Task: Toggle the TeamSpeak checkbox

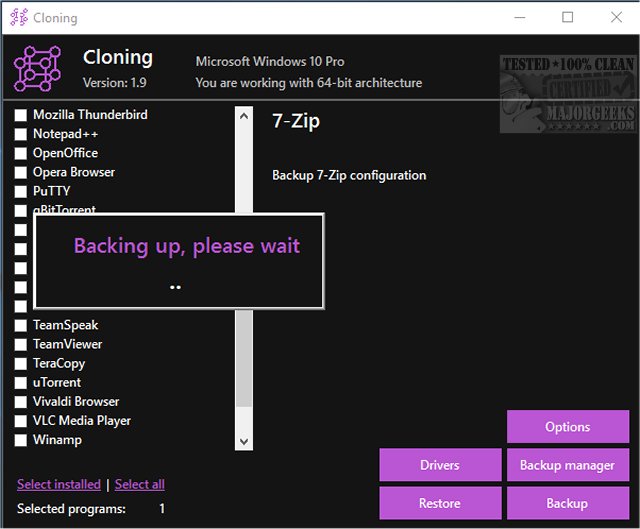Action: click(21, 325)
